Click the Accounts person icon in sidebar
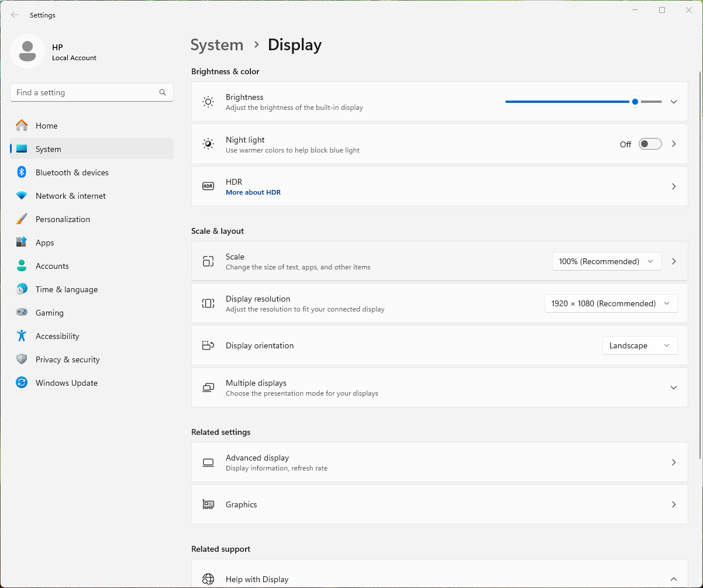Image resolution: width=703 pixels, height=588 pixels. click(x=22, y=266)
